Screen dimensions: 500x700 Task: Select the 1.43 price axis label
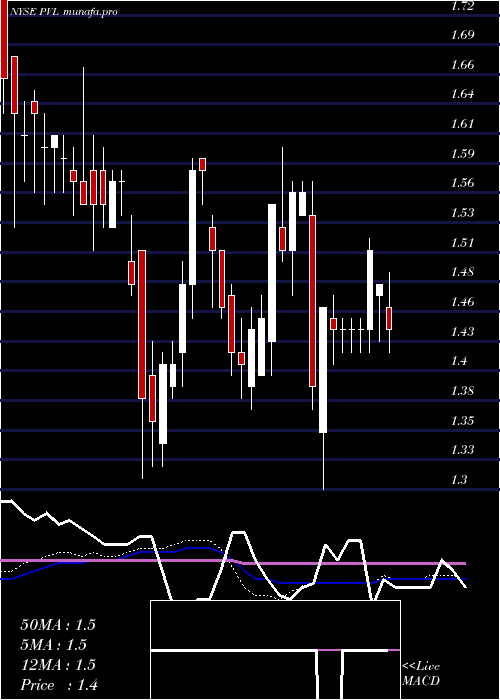click(463, 331)
